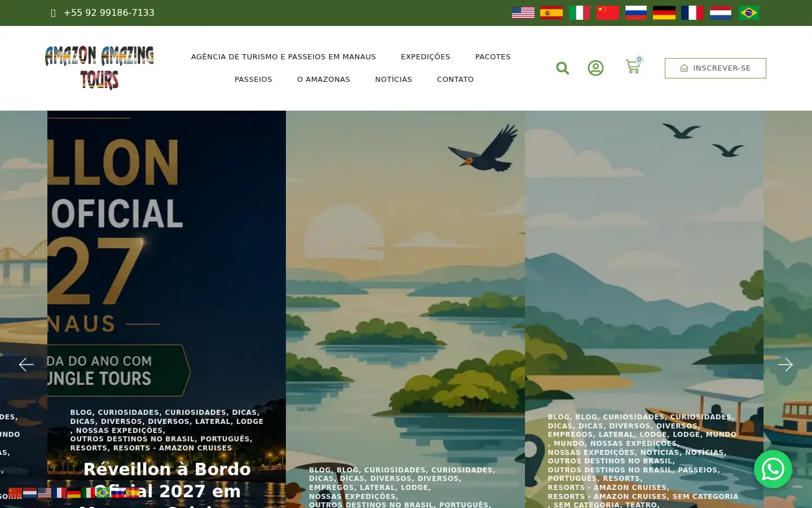Select the China flag in the green header

point(608,12)
